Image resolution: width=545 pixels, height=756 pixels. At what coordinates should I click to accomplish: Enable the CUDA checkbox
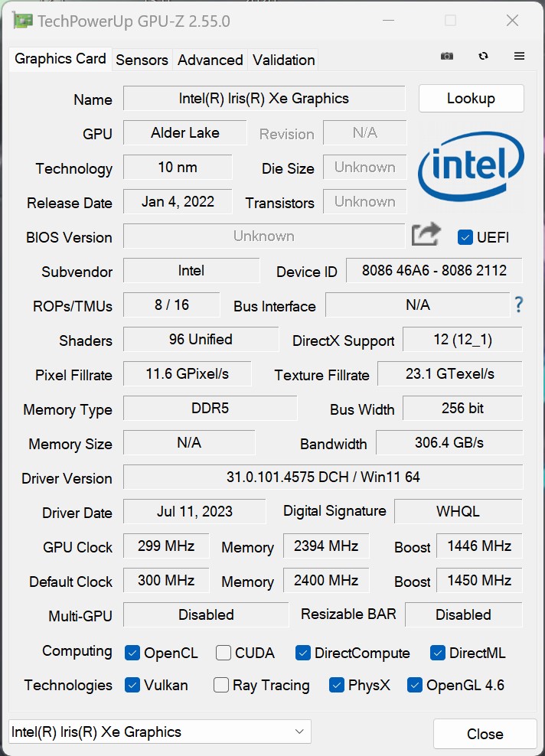click(224, 653)
